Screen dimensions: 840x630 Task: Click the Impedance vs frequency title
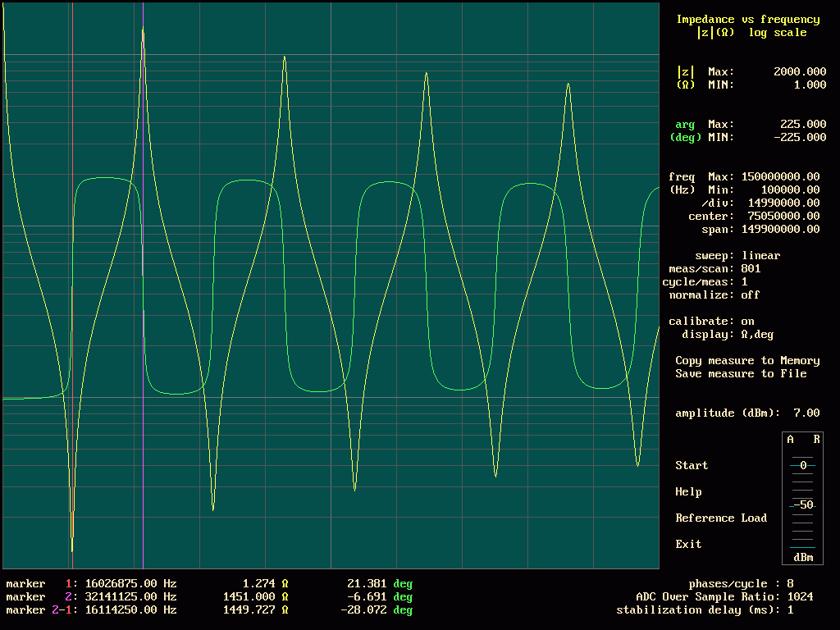[747, 20]
